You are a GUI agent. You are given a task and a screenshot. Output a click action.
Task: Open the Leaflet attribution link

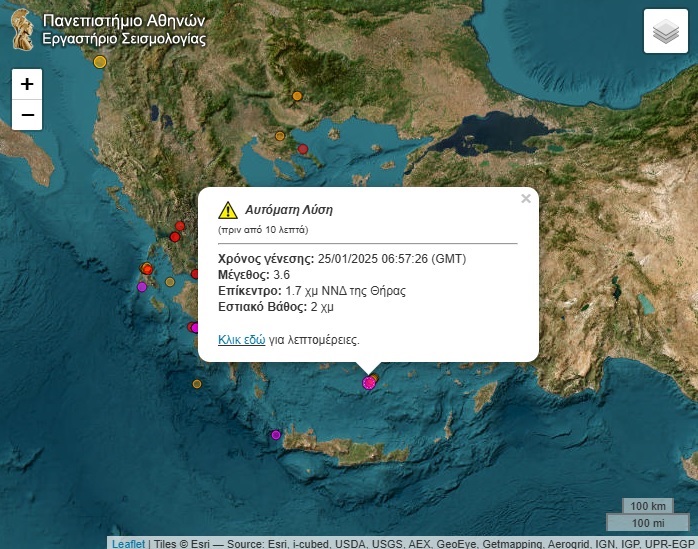[x=127, y=543]
